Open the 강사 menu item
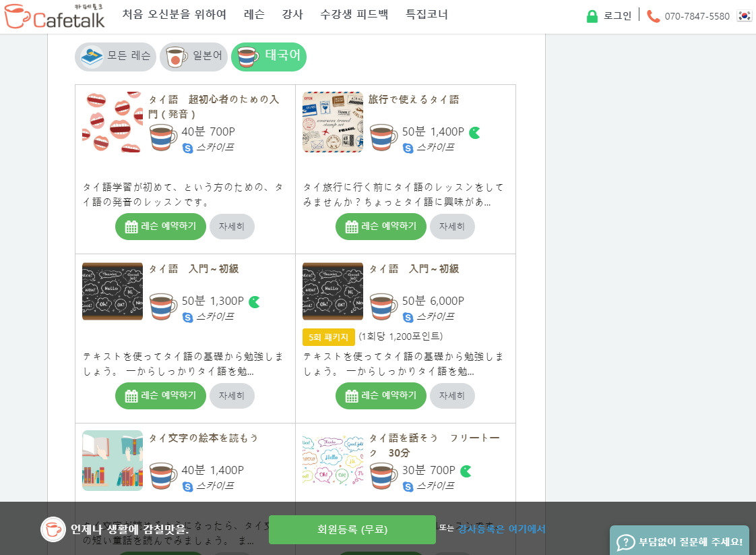This screenshot has width=756, height=555. pyautogui.click(x=292, y=14)
